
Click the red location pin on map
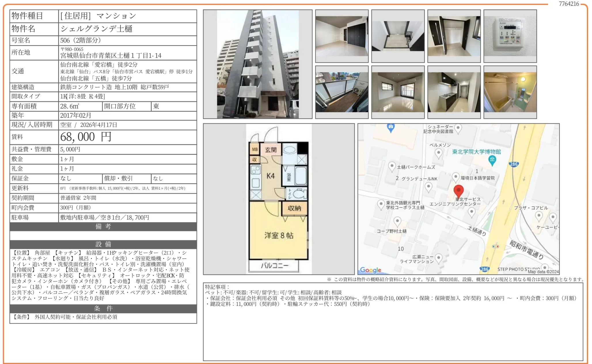pyautogui.click(x=458, y=190)
